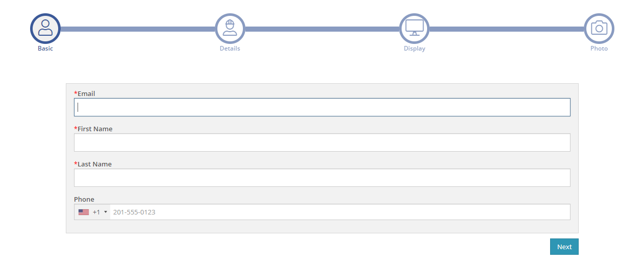Focus the First Name text box

tap(322, 142)
